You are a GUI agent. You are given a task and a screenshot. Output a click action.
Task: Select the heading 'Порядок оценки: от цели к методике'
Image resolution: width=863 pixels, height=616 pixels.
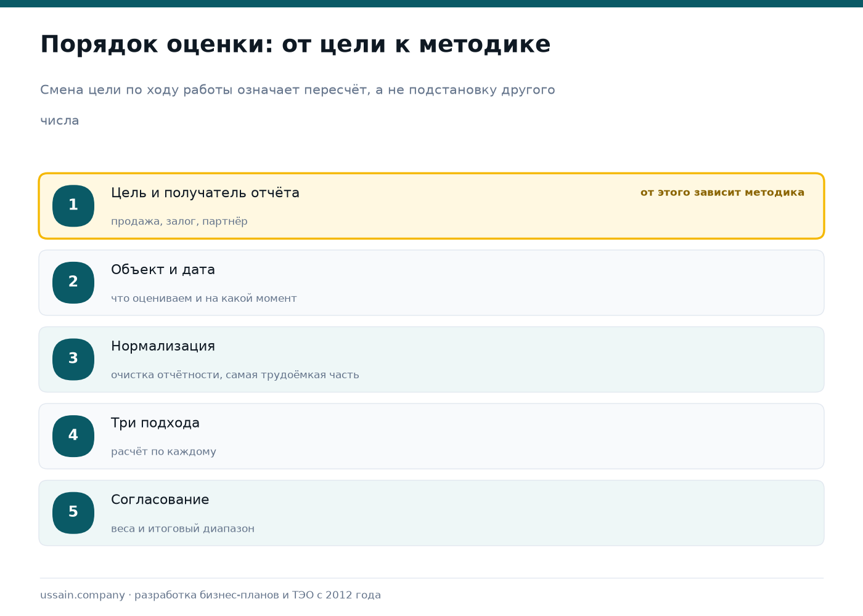pyautogui.click(x=295, y=44)
